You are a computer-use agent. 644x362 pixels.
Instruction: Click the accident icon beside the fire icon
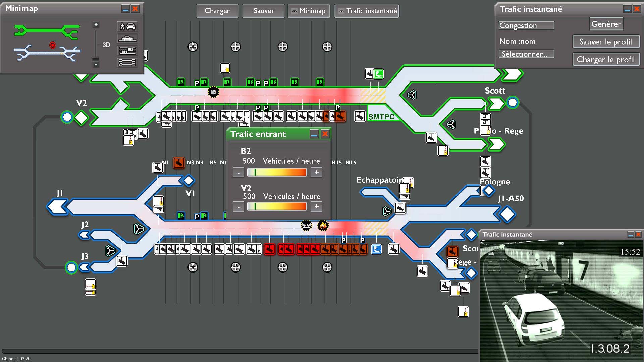306,226
